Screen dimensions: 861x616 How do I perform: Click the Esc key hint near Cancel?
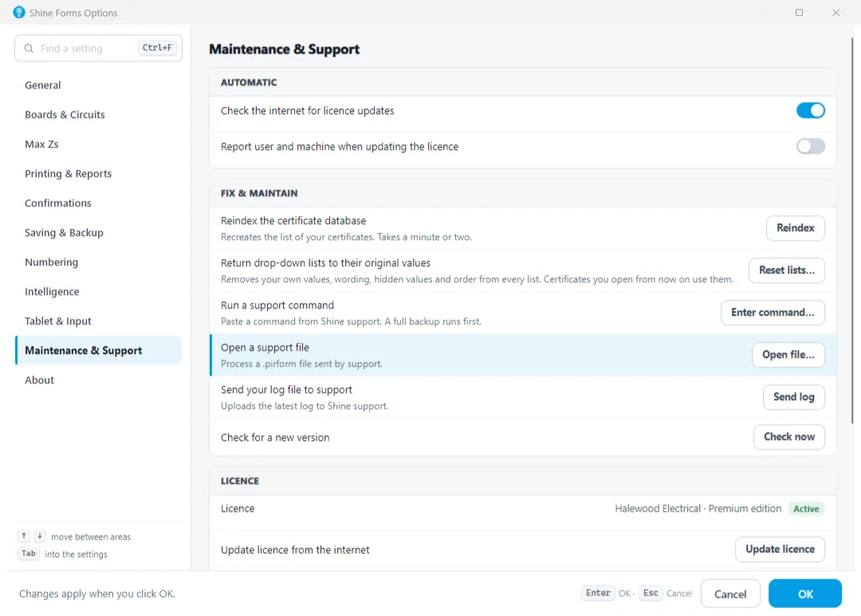(x=651, y=593)
